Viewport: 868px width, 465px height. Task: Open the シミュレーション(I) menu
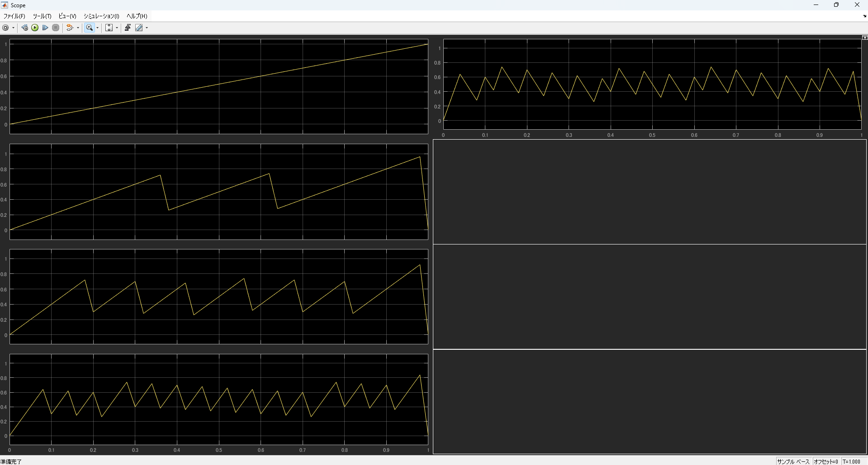tap(101, 16)
